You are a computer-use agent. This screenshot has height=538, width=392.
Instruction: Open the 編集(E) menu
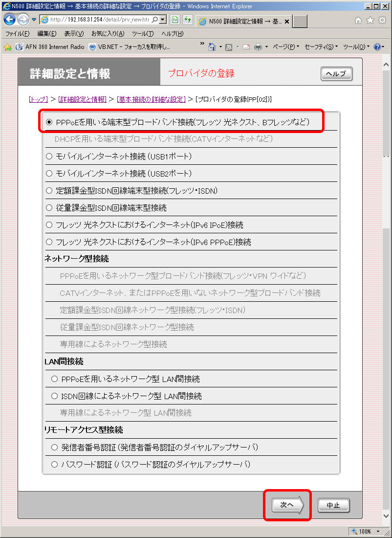[x=46, y=34]
